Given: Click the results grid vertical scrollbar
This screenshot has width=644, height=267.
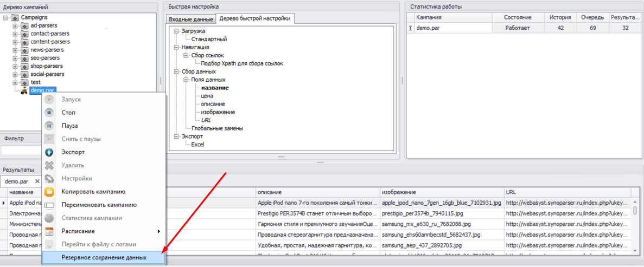Looking at the screenshot, I should (x=635, y=225).
